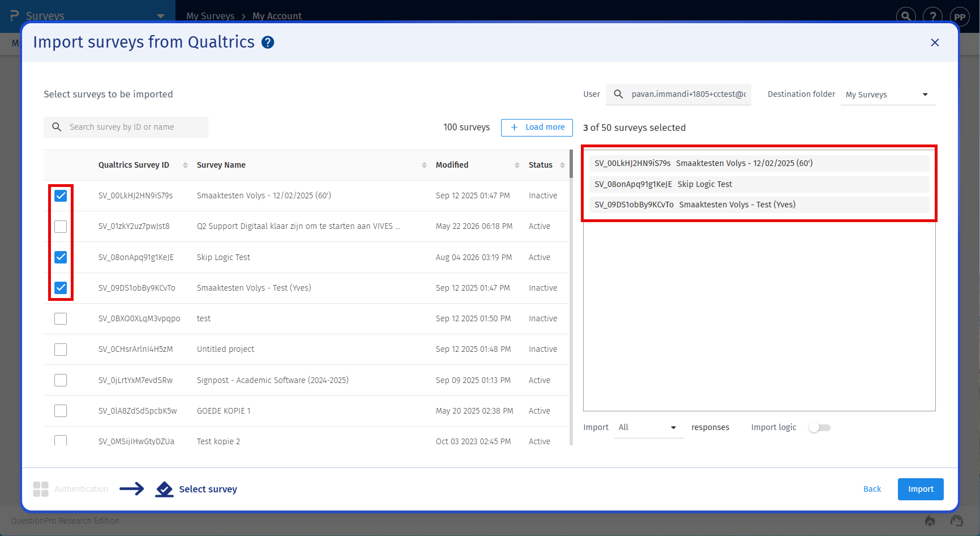Click QuestionPro Research Edition footer text
The width and height of the screenshot is (980, 536).
[65, 521]
